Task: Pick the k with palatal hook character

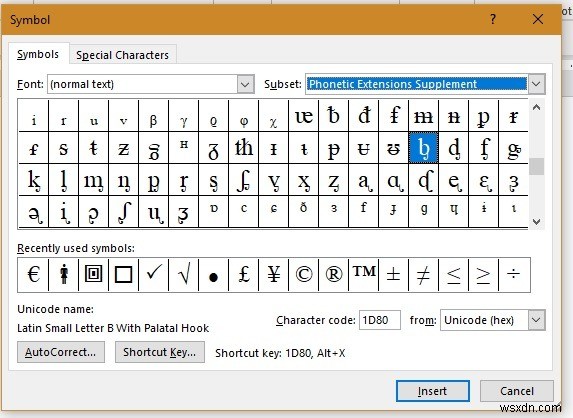Action: (x=34, y=180)
